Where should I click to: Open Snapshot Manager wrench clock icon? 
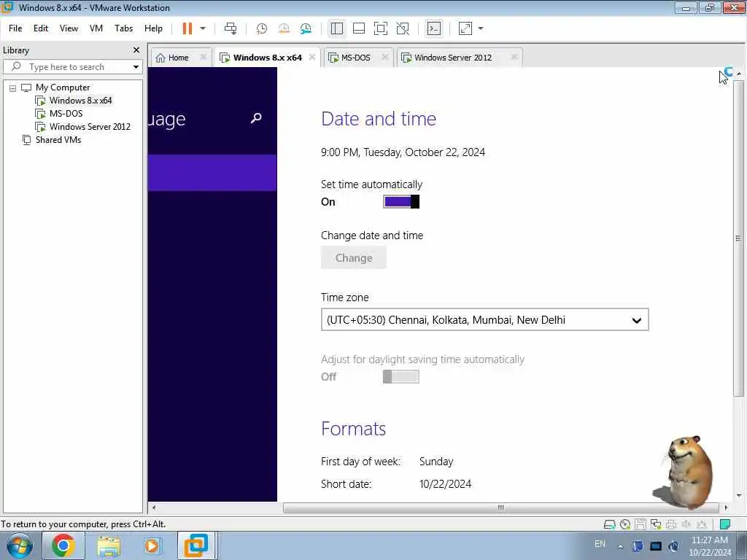[306, 28]
